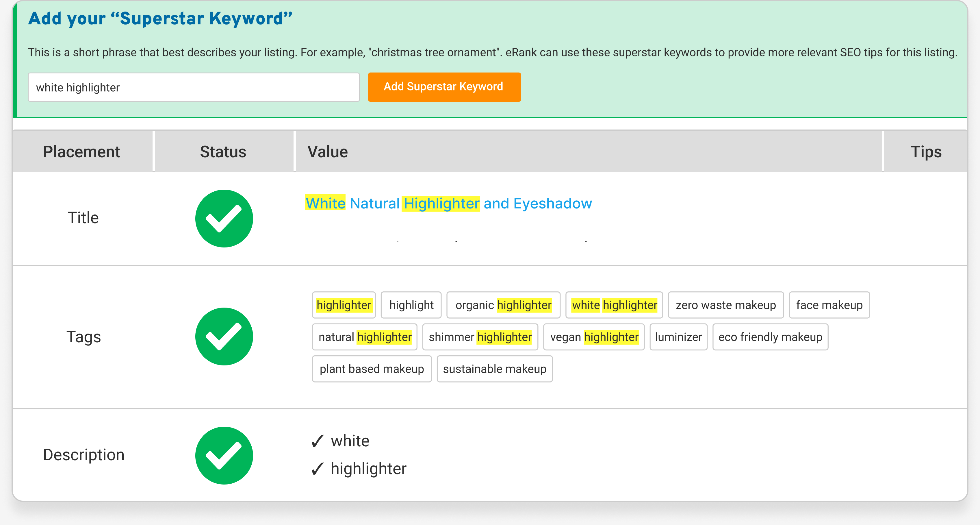Focus the superstar keyword input field
This screenshot has width=980, height=525.
194,87
